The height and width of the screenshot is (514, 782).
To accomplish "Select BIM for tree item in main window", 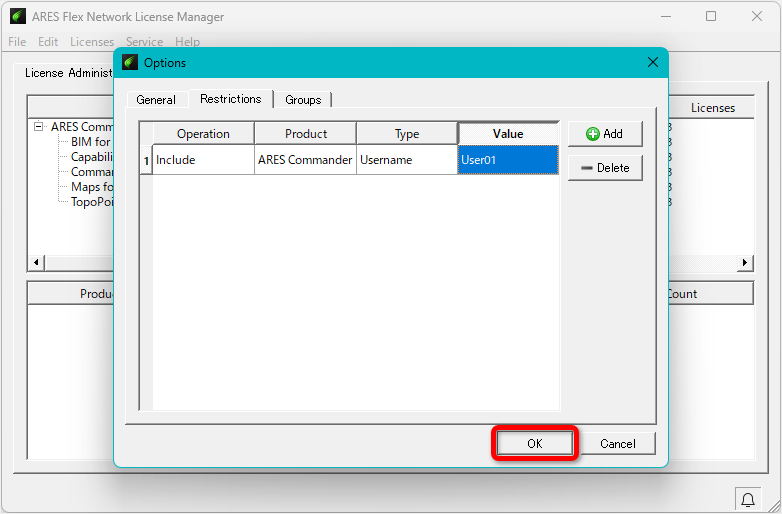I will 91,142.
